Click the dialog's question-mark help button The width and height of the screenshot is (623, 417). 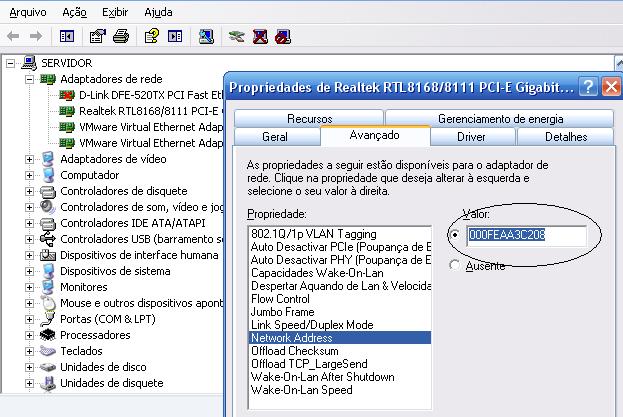tap(588, 87)
